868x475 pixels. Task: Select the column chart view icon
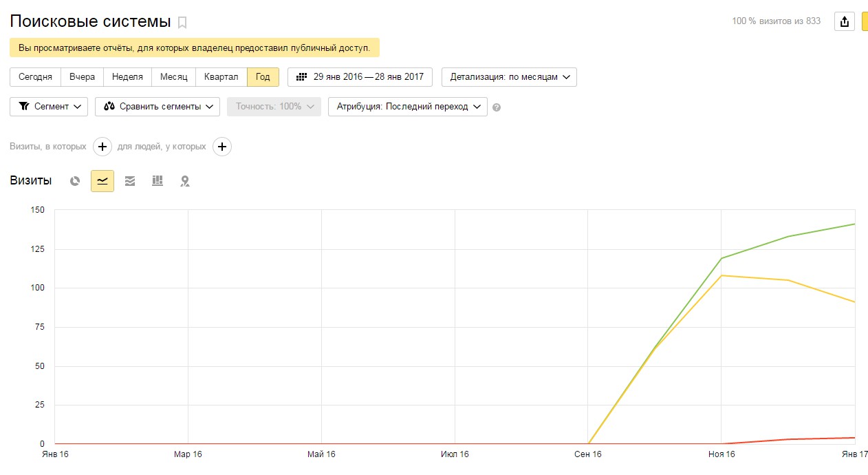(x=158, y=181)
